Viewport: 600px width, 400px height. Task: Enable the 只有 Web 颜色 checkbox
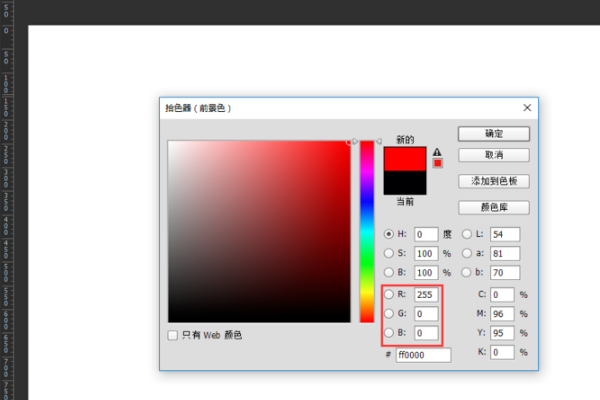pyautogui.click(x=174, y=335)
